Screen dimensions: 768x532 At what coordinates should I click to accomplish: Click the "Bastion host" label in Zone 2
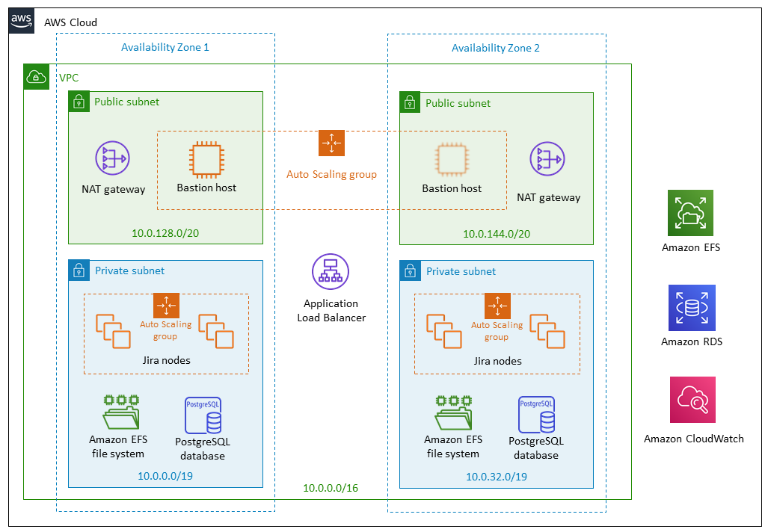tap(452, 188)
